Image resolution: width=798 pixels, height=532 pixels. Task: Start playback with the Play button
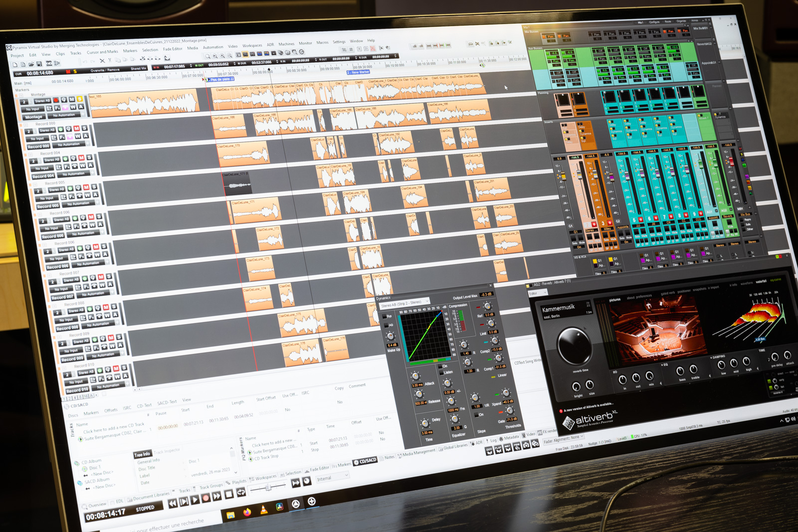(195, 500)
